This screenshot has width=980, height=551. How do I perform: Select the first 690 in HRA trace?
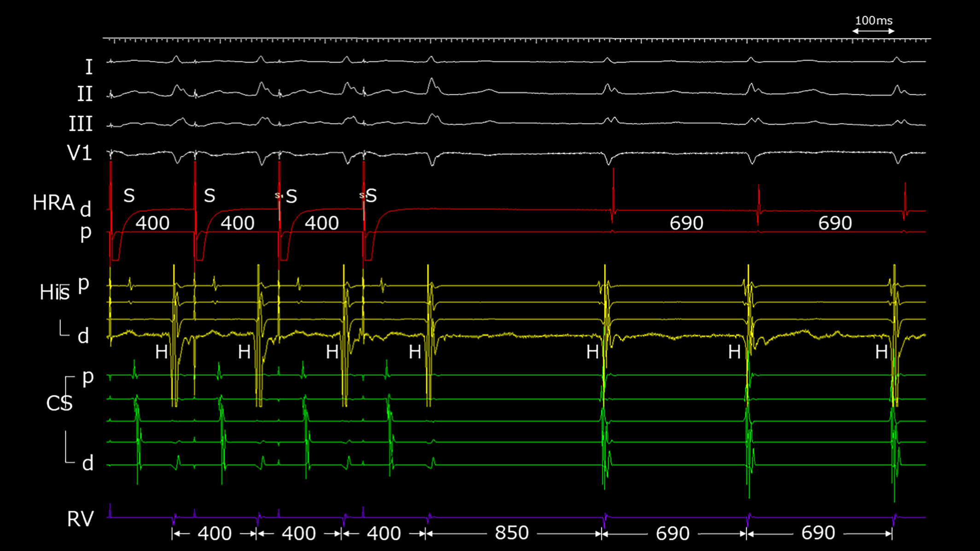pos(686,223)
